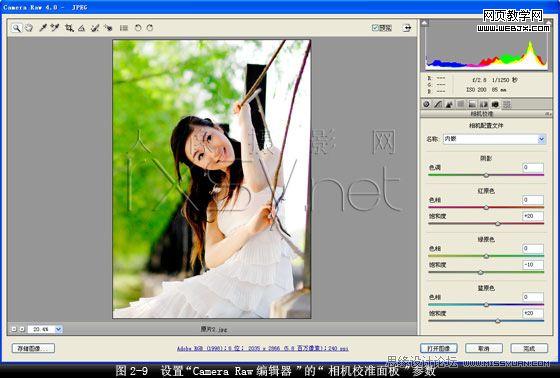The height and width of the screenshot is (378, 560).
Task: Click the Save Image button
Action: [33, 348]
